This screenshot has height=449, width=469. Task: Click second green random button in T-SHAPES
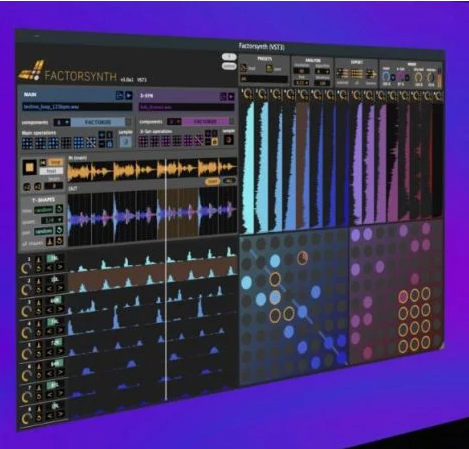click(43, 231)
